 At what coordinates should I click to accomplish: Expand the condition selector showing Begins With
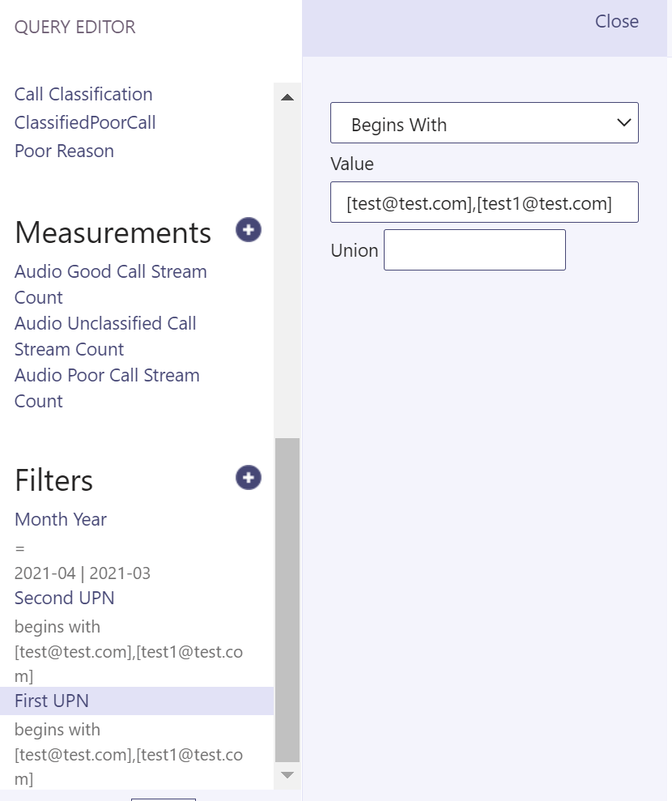coord(484,122)
